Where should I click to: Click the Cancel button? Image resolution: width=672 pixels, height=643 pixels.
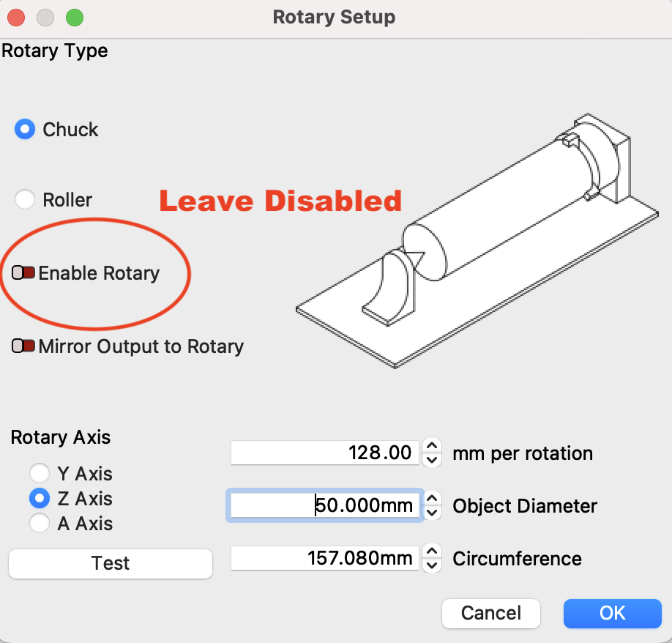(x=491, y=613)
